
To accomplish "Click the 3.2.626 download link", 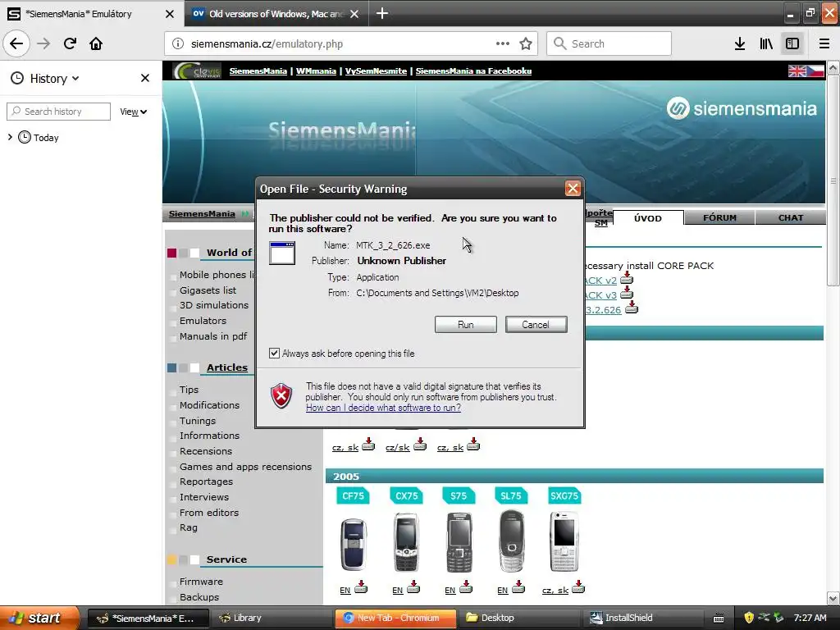I will pyautogui.click(x=604, y=309).
